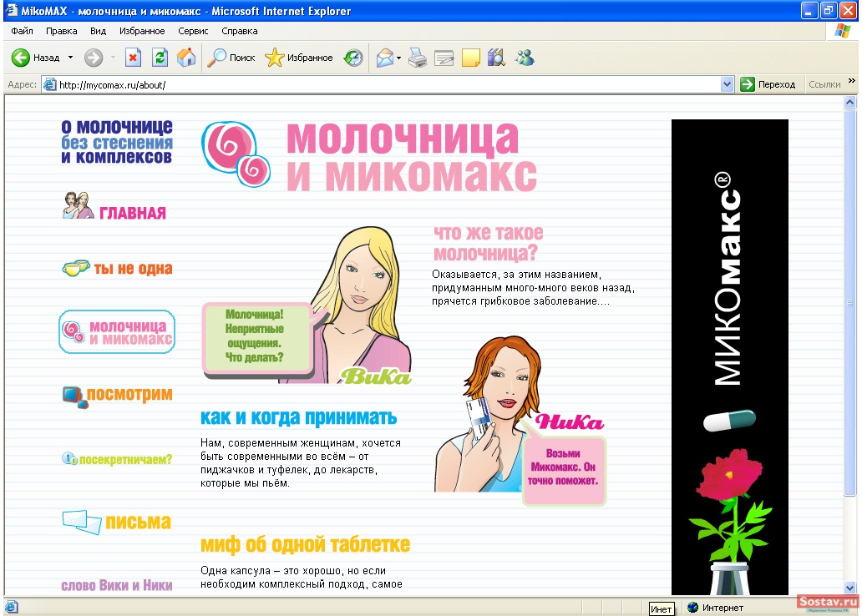
Task: Open the Справка menu
Action: pos(239,31)
